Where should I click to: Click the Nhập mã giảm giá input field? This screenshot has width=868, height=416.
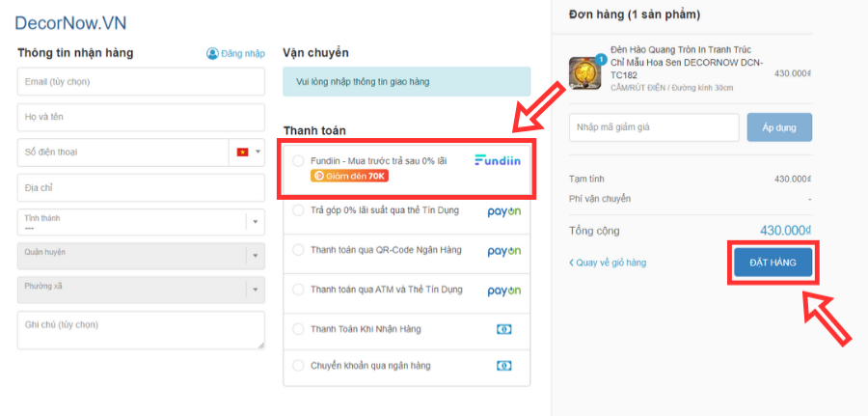pyautogui.click(x=654, y=127)
